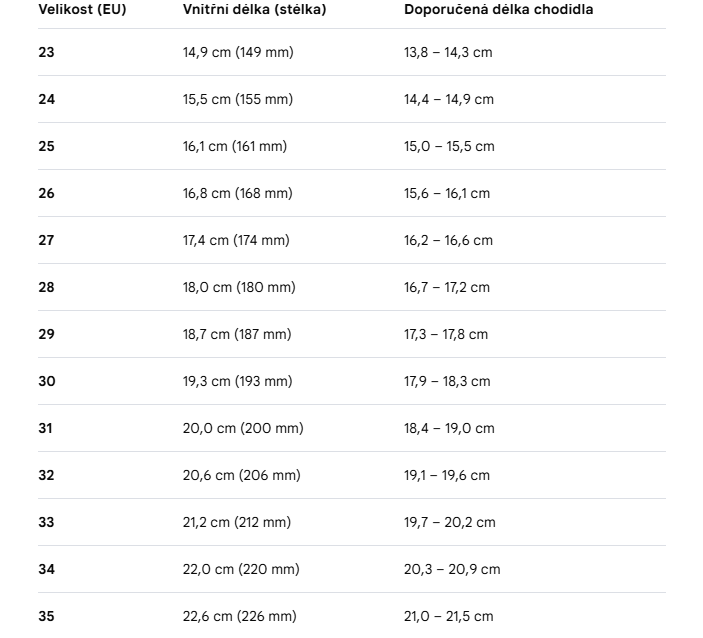Click the Velikost (EU) column header
The image size is (703, 638).
click(x=82, y=9)
